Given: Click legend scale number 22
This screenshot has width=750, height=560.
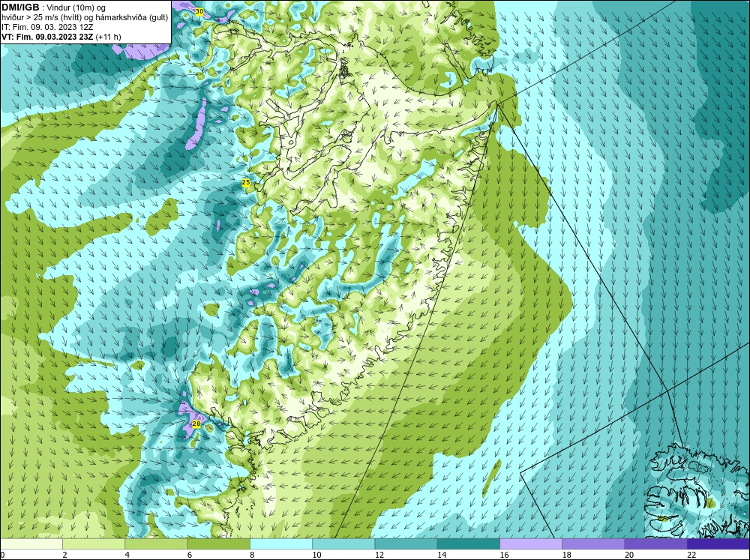Looking at the screenshot, I should coord(691,555).
